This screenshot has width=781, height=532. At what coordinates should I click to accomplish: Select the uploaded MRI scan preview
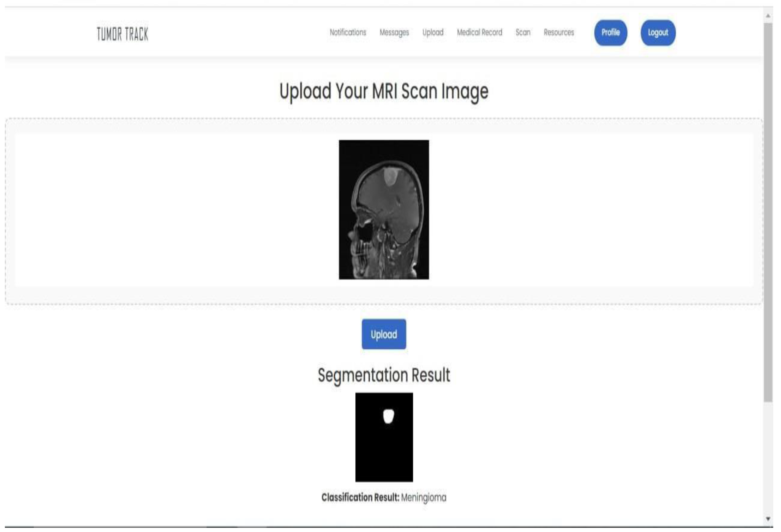pos(384,210)
